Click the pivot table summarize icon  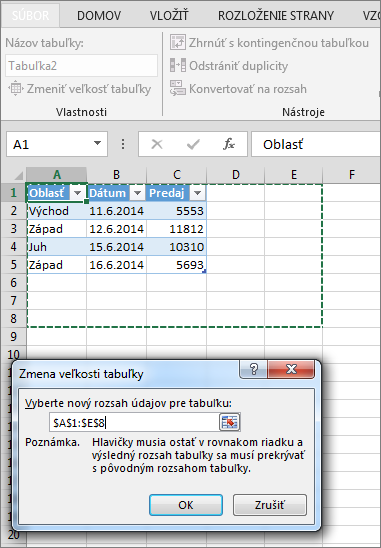point(178,42)
